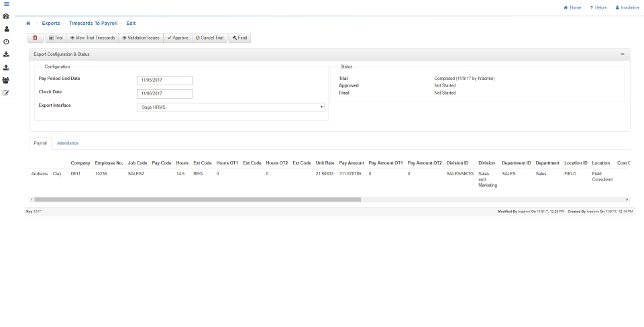Open the Export Interface dropdown

[230, 107]
